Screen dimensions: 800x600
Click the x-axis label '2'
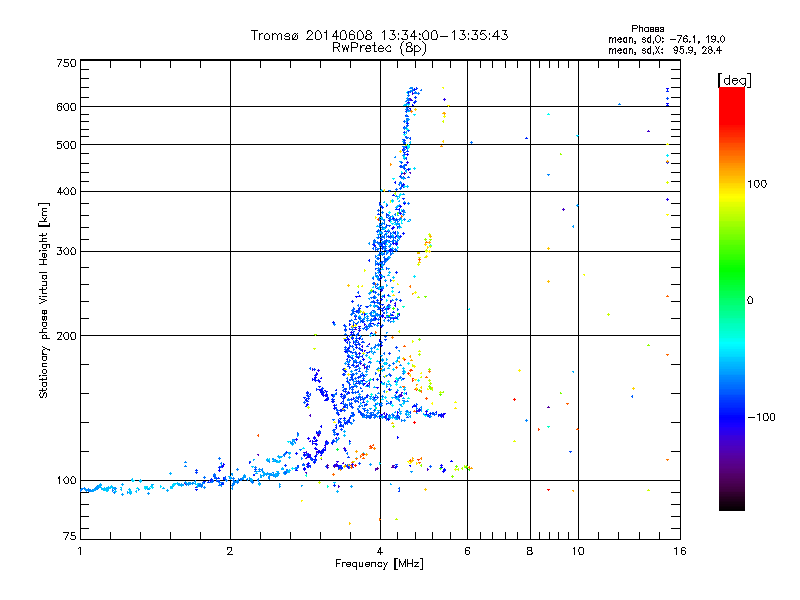coord(230,551)
